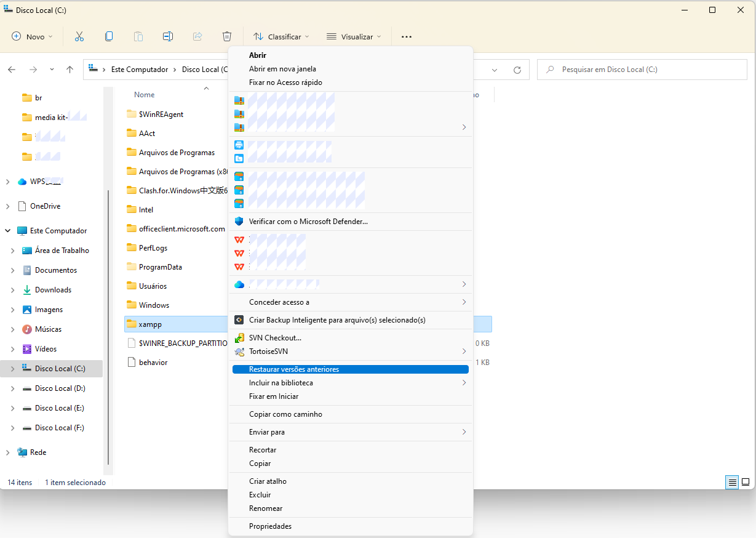Expand the Downloads tree node
Viewport: 756px width, 538px height.
(x=13, y=290)
